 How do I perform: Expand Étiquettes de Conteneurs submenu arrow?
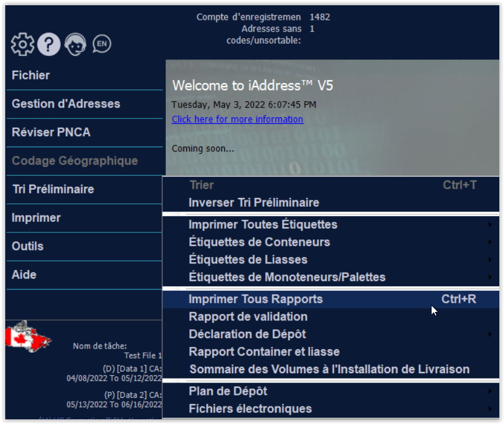[x=490, y=242]
